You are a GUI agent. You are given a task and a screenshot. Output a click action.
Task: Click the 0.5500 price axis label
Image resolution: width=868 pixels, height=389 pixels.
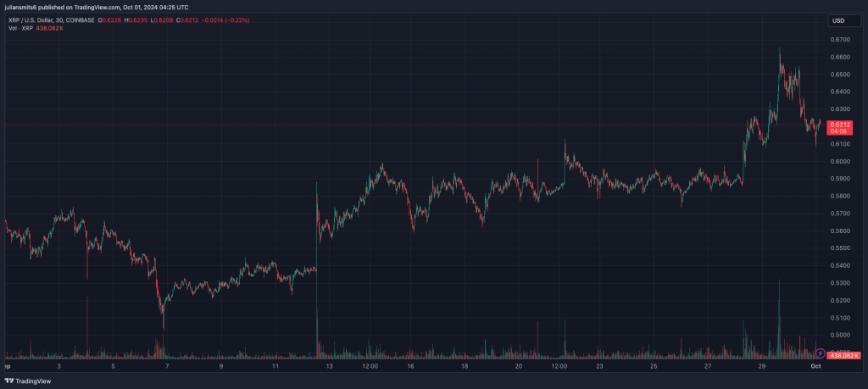(840, 248)
